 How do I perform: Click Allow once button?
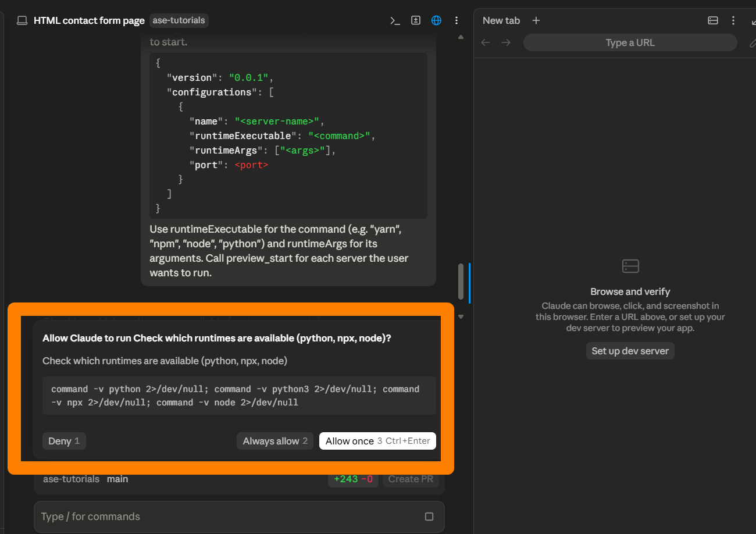[x=377, y=441]
